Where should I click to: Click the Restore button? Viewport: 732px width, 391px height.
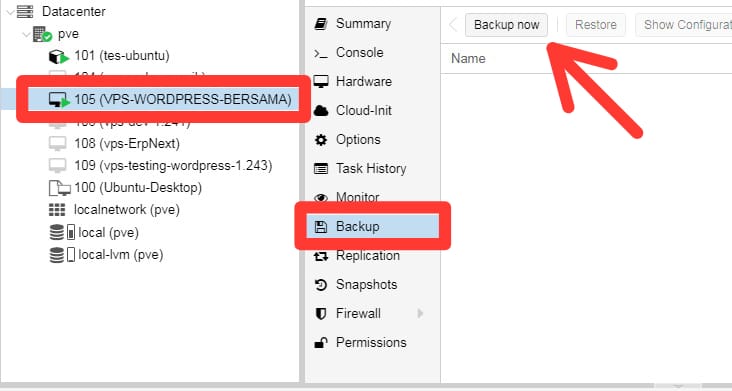pos(596,25)
